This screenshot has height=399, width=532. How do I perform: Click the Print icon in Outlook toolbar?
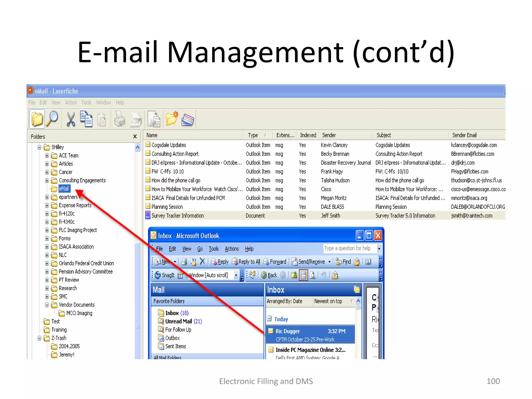click(184, 262)
